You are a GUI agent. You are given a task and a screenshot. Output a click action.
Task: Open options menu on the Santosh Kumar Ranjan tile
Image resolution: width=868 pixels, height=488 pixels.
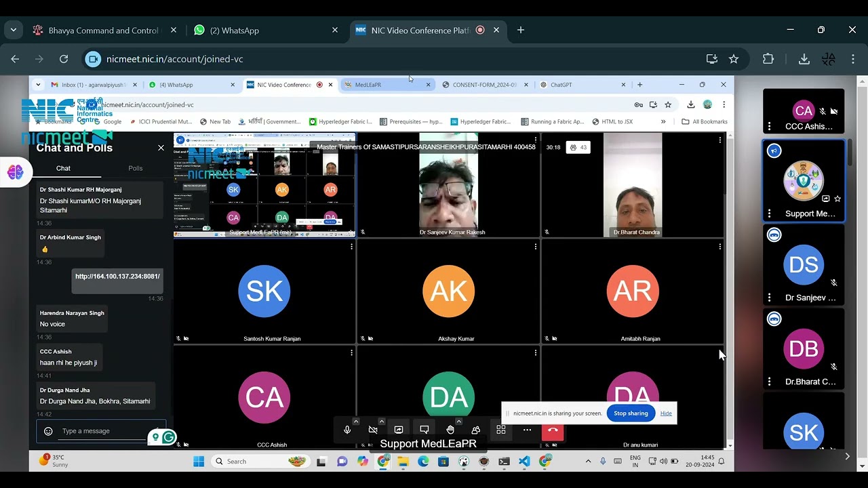(x=351, y=247)
